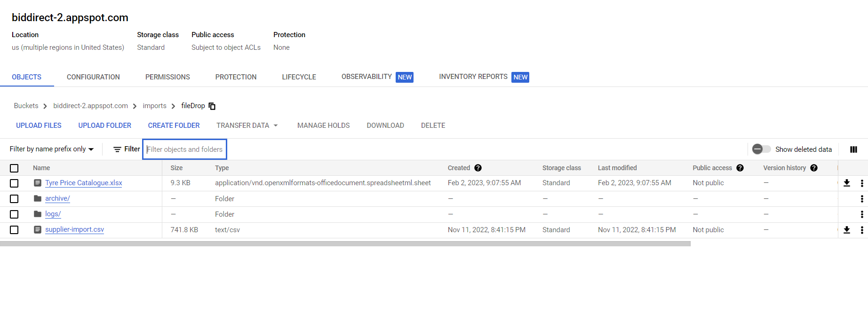
Task: Open the Filter by name prefix only dropdown
Action: 52,149
